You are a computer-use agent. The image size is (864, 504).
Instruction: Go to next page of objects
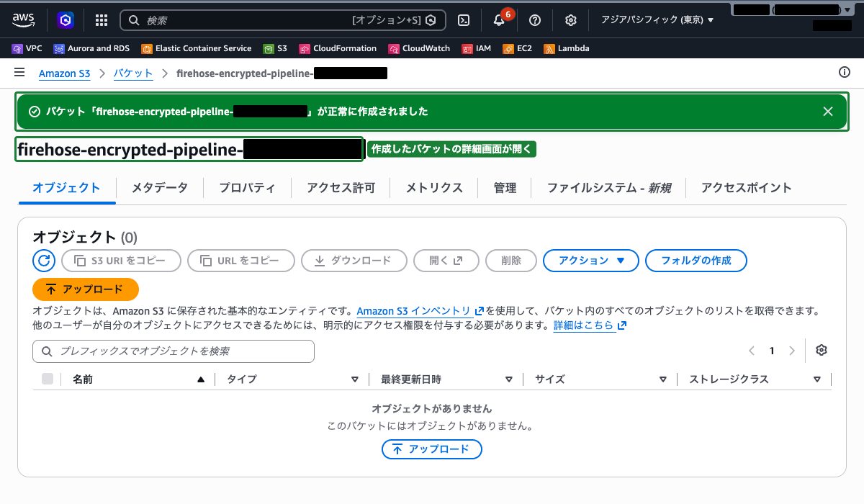tap(792, 351)
